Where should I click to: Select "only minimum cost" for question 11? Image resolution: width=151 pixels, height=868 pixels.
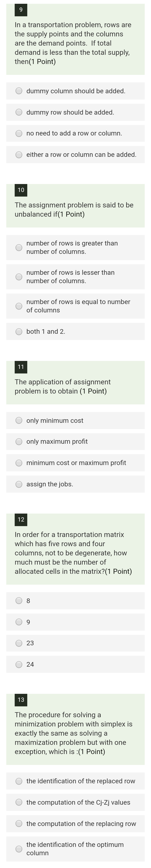(x=19, y=420)
